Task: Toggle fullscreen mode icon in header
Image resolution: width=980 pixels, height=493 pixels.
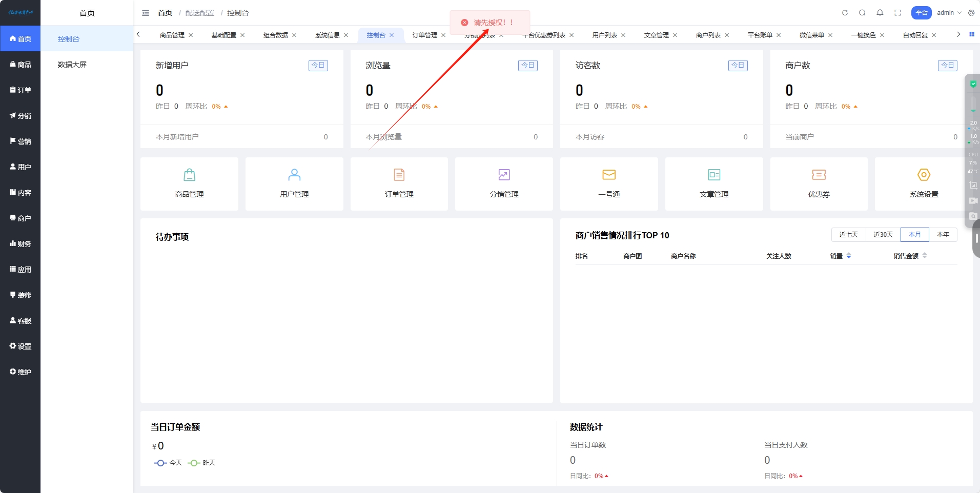Action: click(897, 13)
